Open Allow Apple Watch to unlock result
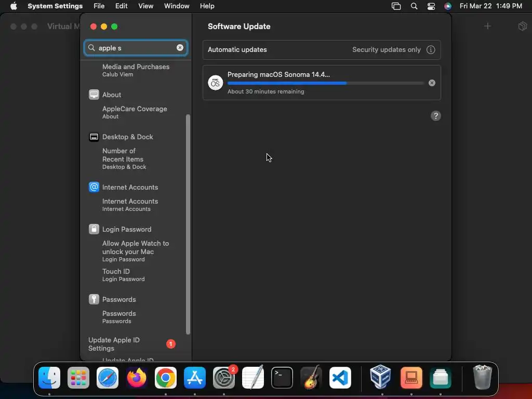Image resolution: width=532 pixels, height=399 pixels. [136, 251]
